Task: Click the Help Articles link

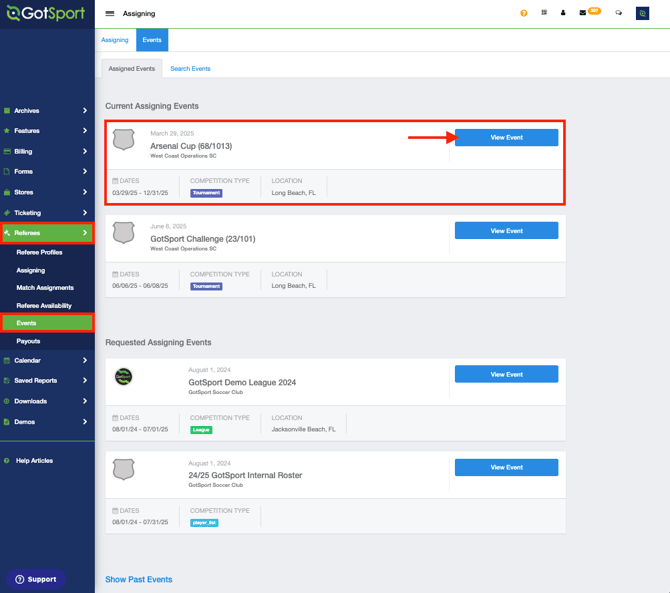Action: [x=34, y=461]
